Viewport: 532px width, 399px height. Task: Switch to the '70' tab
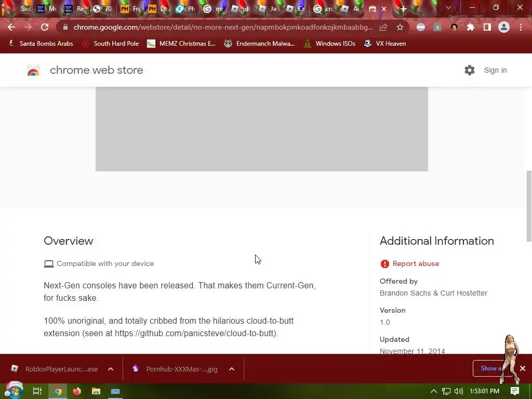pos(102,9)
